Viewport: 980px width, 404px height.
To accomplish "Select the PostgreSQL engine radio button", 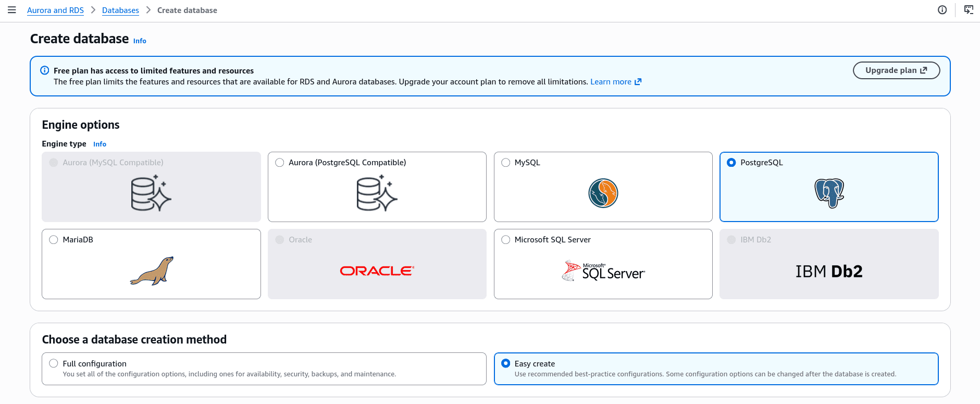I will coord(731,163).
